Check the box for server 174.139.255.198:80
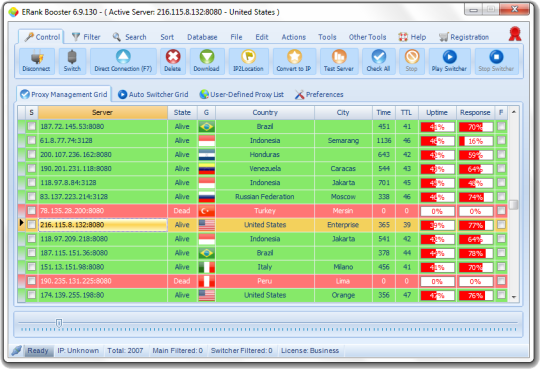The image size is (540, 369). click(x=31, y=295)
